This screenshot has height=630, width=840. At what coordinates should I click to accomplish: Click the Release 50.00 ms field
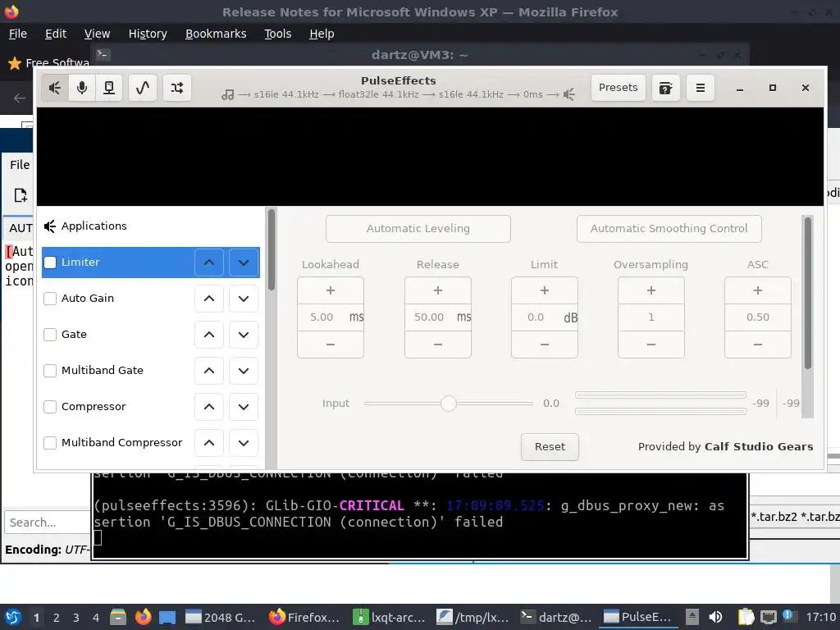[x=438, y=317]
